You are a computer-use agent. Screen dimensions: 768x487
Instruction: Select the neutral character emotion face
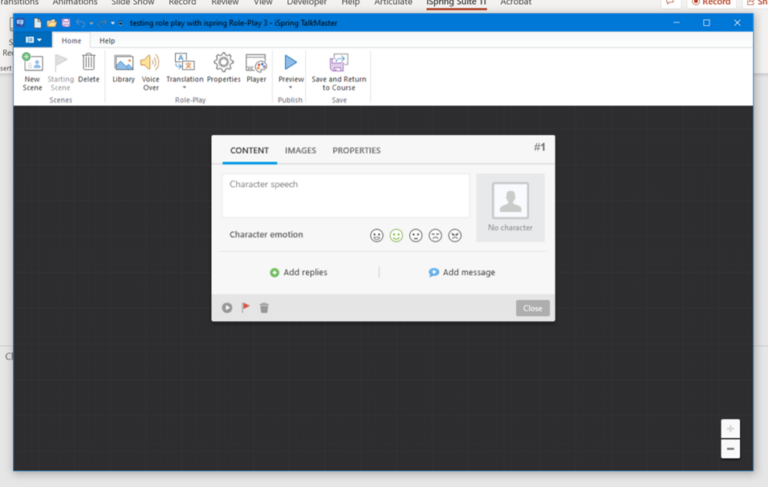pyautogui.click(x=416, y=236)
